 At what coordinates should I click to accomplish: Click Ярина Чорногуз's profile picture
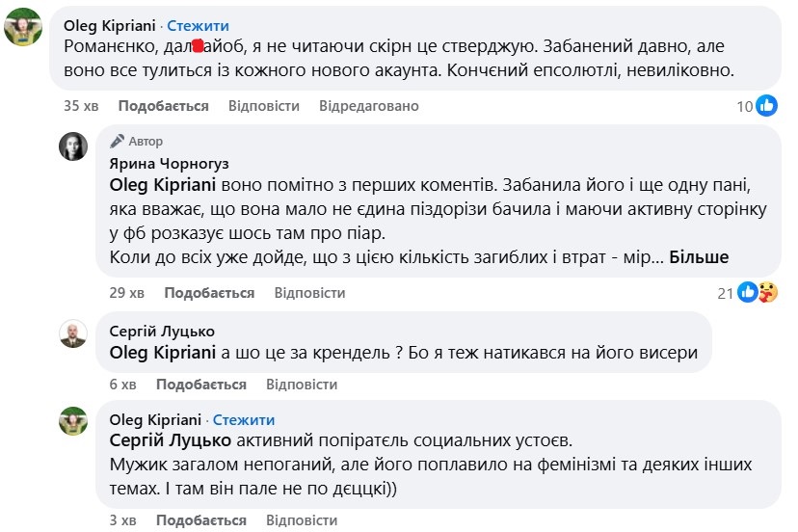(x=74, y=146)
